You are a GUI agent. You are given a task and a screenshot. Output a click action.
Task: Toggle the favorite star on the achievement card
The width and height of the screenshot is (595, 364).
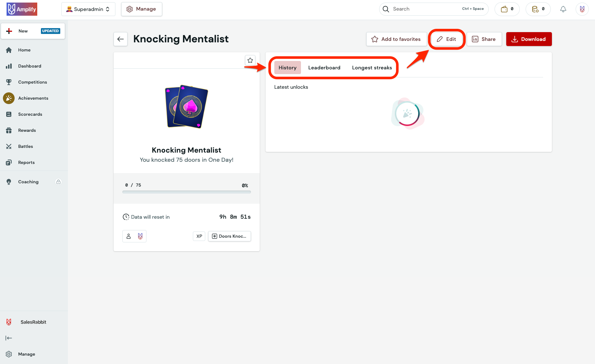click(250, 60)
